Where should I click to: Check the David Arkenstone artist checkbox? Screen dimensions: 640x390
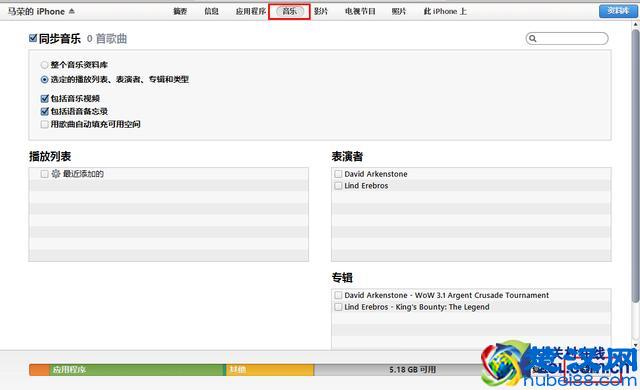point(338,174)
